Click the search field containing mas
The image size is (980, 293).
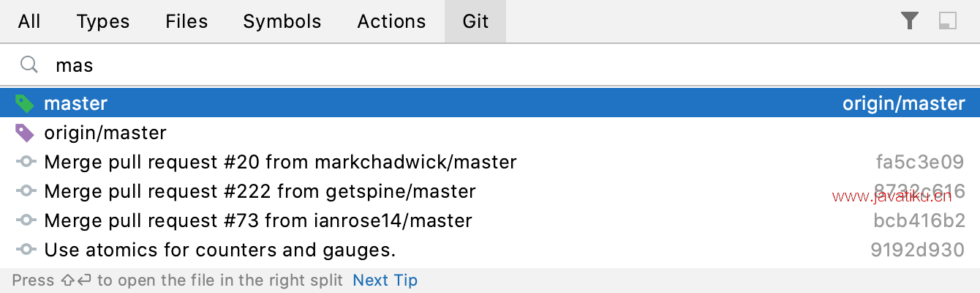click(x=490, y=65)
